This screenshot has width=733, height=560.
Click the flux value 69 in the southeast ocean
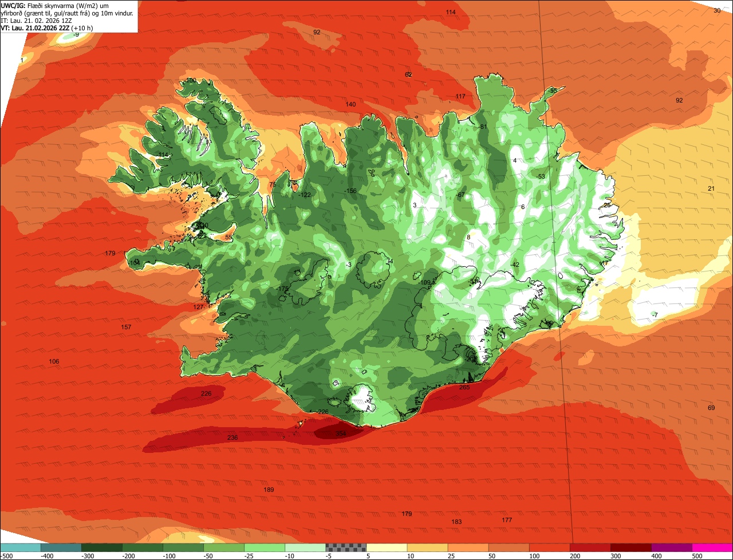pyautogui.click(x=711, y=408)
